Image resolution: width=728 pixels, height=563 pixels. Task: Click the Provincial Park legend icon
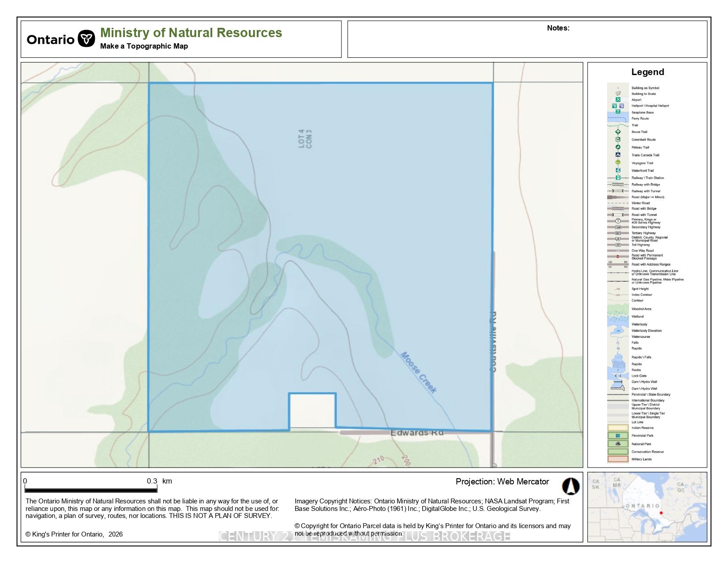618,436
